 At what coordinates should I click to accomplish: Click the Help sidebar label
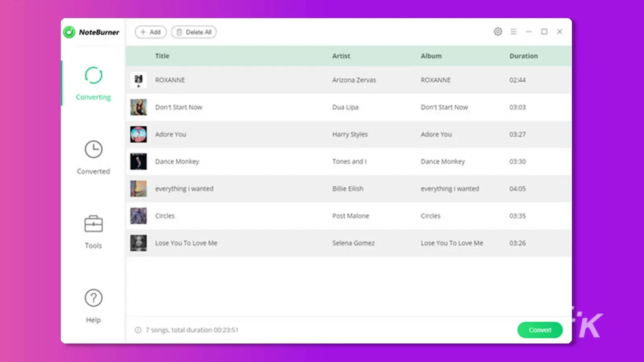[93, 320]
